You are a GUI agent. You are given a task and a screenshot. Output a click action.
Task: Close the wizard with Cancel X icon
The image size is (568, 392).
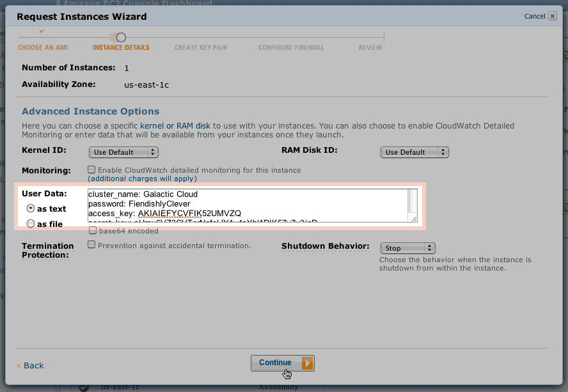pos(553,17)
